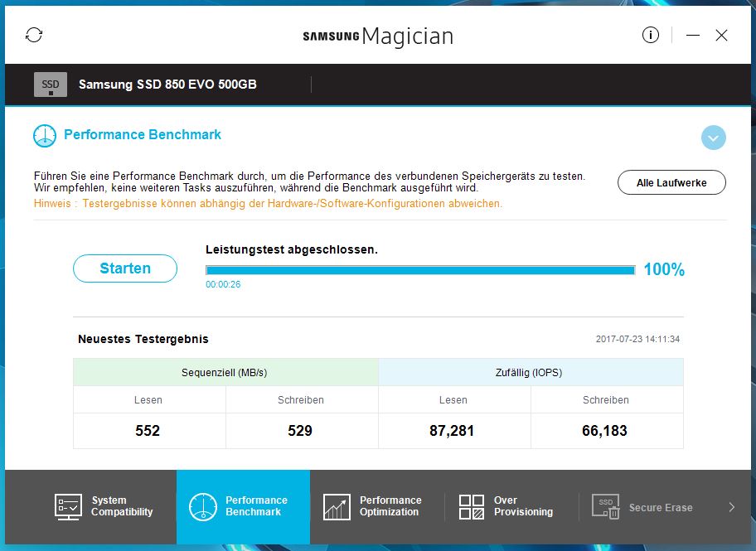Open the information icon in the title bar
756x551 pixels.
(651, 35)
